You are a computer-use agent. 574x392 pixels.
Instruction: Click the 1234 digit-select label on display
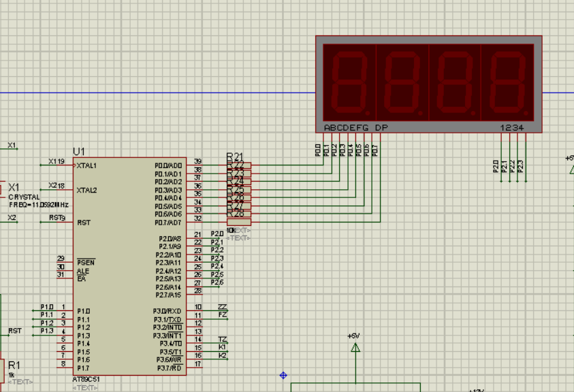coord(512,128)
